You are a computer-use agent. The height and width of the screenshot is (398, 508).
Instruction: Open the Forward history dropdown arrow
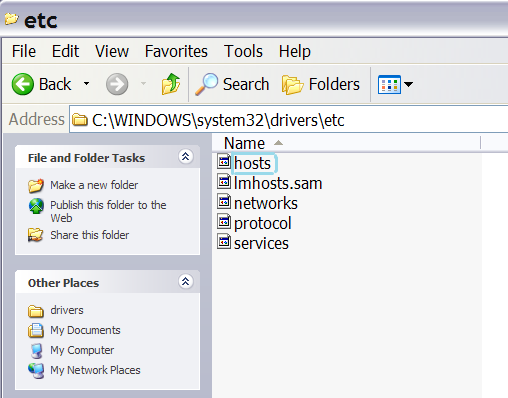pyautogui.click(x=144, y=83)
